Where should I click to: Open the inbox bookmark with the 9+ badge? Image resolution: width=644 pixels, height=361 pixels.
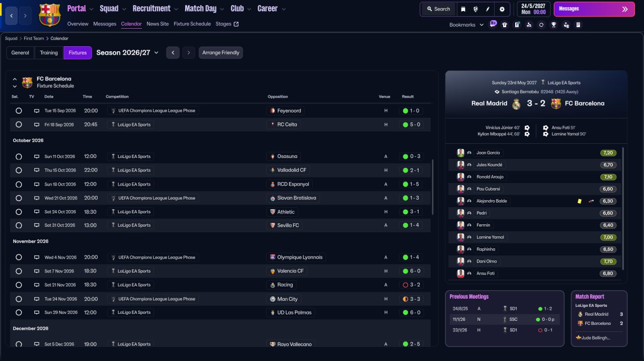(493, 24)
